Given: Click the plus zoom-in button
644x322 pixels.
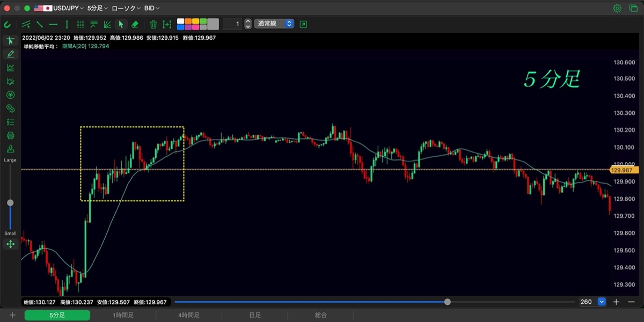Looking at the screenshot, I should click(x=616, y=302).
